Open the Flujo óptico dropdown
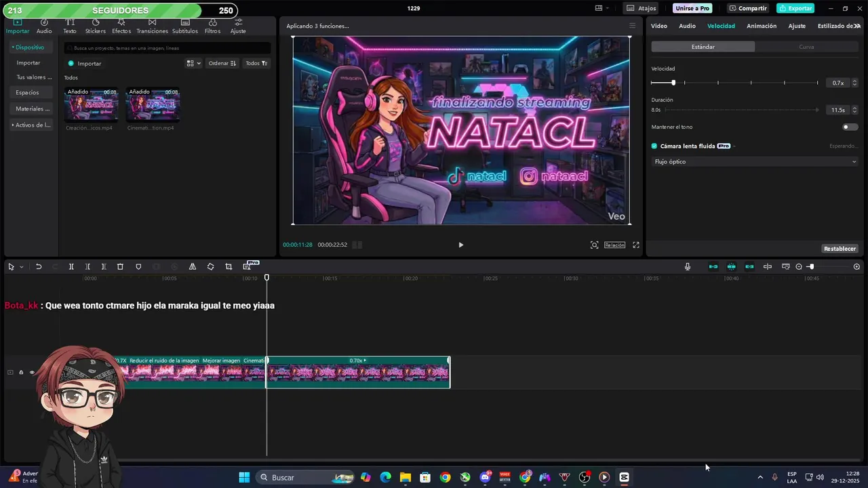 tap(755, 161)
